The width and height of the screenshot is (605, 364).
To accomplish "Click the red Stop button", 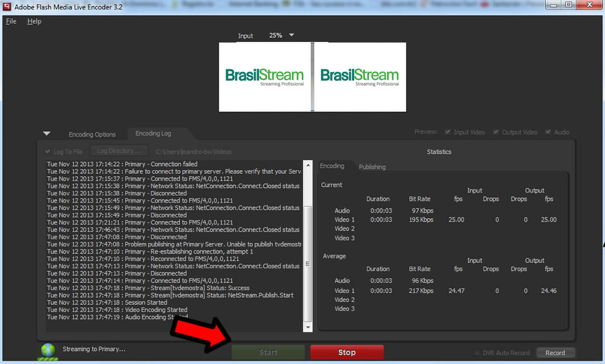I will [x=347, y=352].
